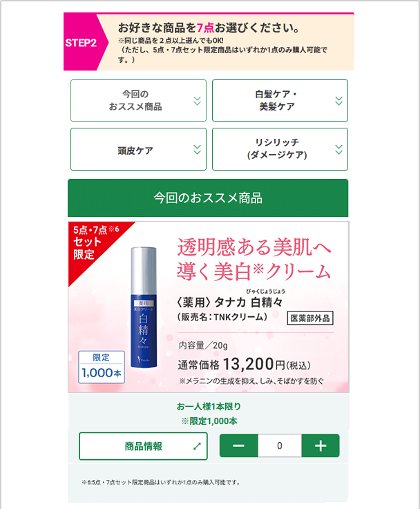The image size is (420, 509).
Task: Click chevron icon on 白髪ケア・美髪ケア category
Action: (x=338, y=101)
